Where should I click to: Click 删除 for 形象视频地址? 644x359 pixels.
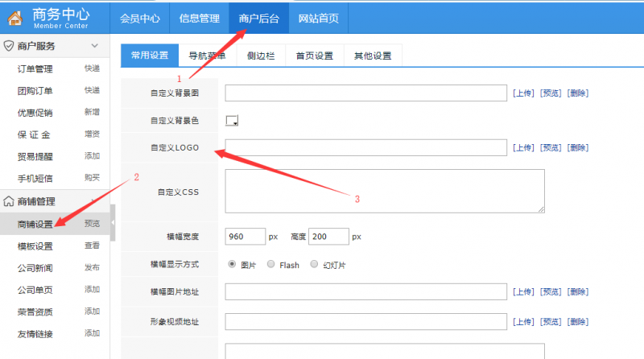pos(578,322)
